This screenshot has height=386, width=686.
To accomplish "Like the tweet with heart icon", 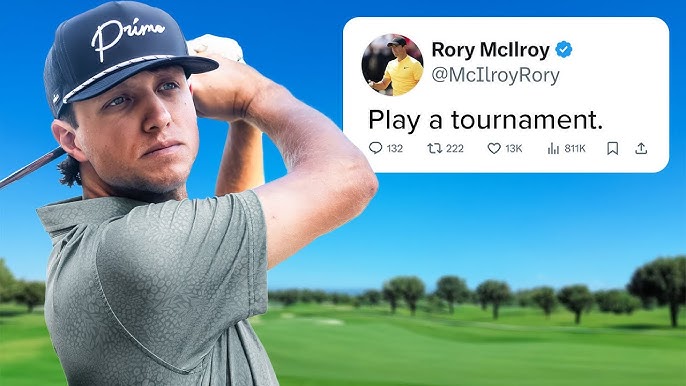I will (x=494, y=149).
